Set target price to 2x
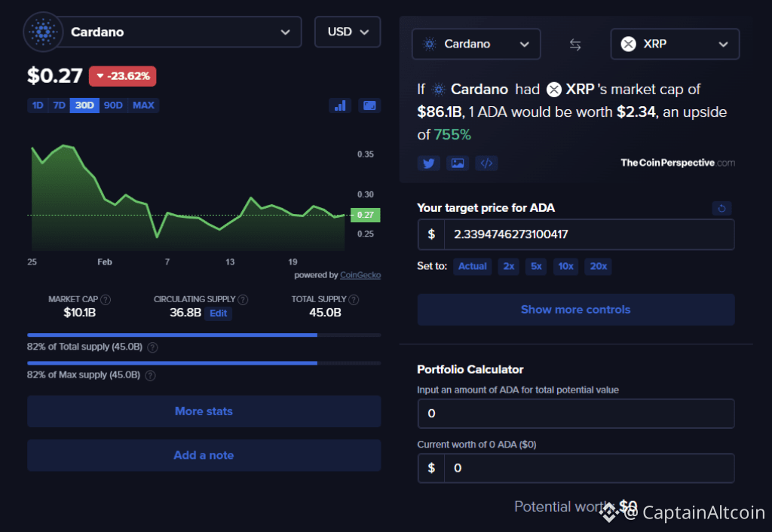Screen dimensions: 772x532 (x=509, y=266)
